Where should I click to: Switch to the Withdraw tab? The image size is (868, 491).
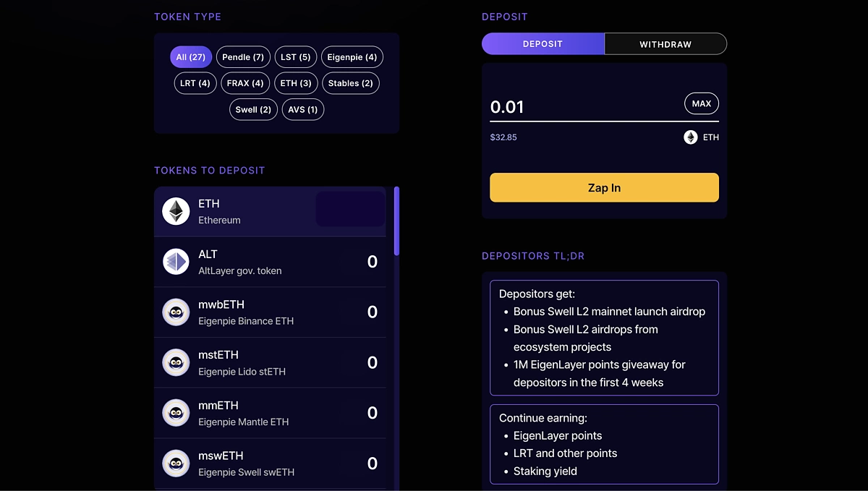[x=665, y=44]
